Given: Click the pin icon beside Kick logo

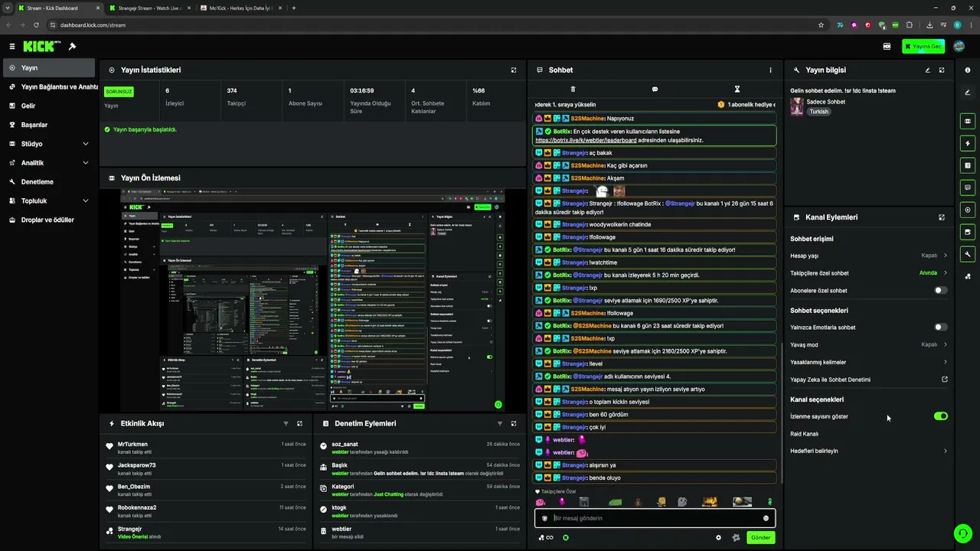Looking at the screenshot, I should pos(72,47).
